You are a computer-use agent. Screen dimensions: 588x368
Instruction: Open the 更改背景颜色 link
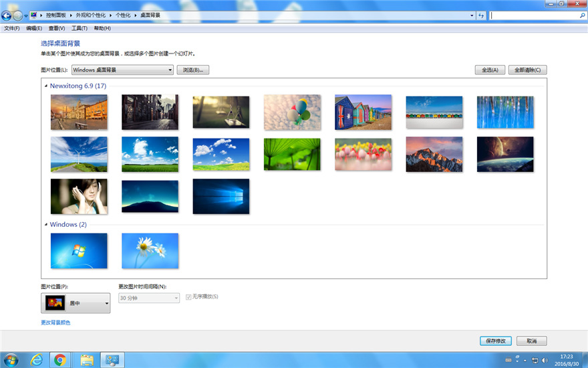(55, 323)
